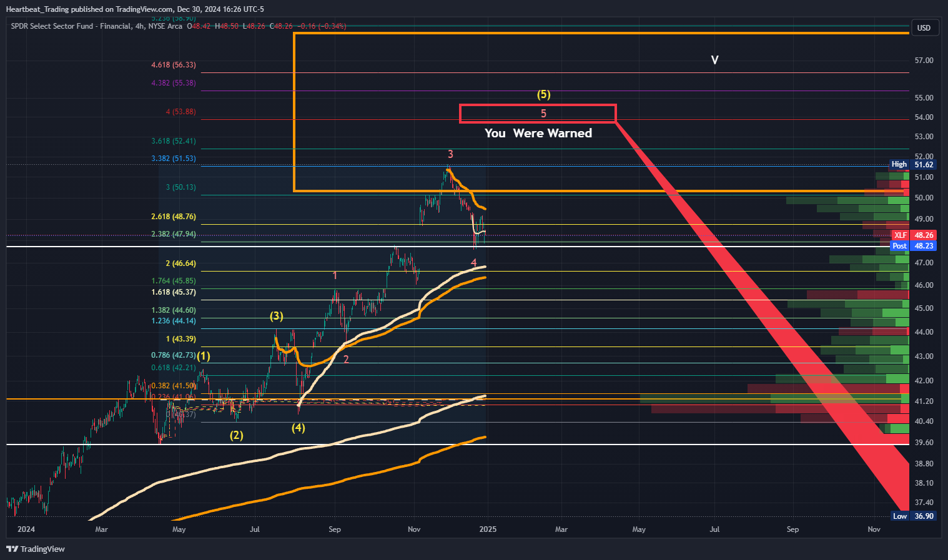This screenshot has width=948, height=560.
Task: Click the yellow (1) wave label
Action: pos(204,356)
